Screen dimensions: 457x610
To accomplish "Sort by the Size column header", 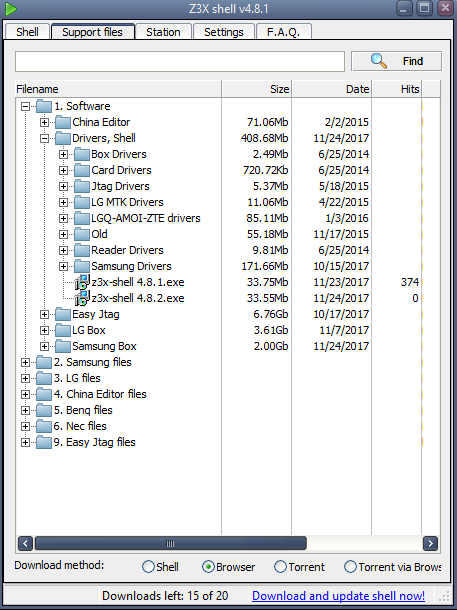I will pyautogui.click(x=257, y=89).
